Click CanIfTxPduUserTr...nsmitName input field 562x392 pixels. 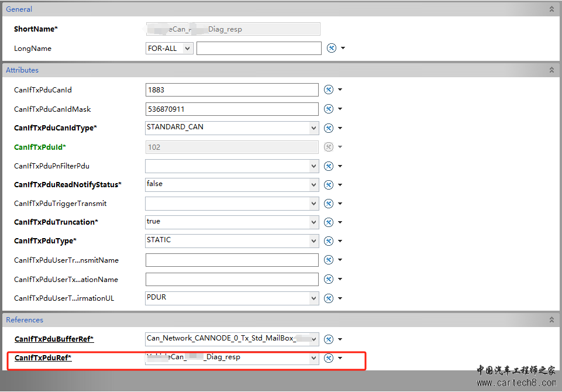coord(232,260)
